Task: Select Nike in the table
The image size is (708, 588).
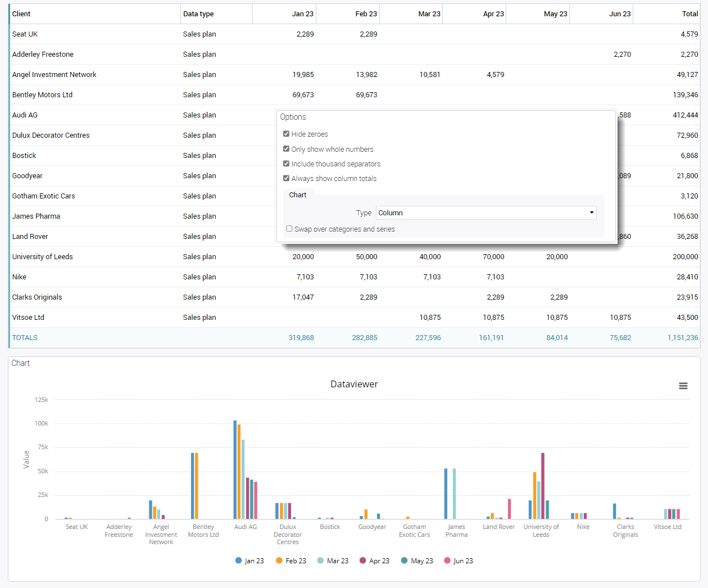Action: (19, 277)
